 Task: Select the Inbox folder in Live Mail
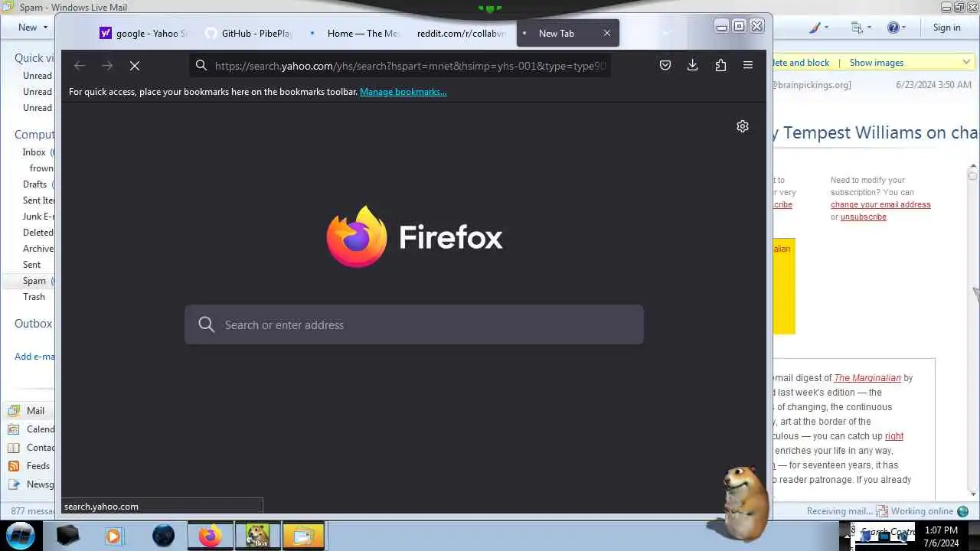click(x=34, y=152)
